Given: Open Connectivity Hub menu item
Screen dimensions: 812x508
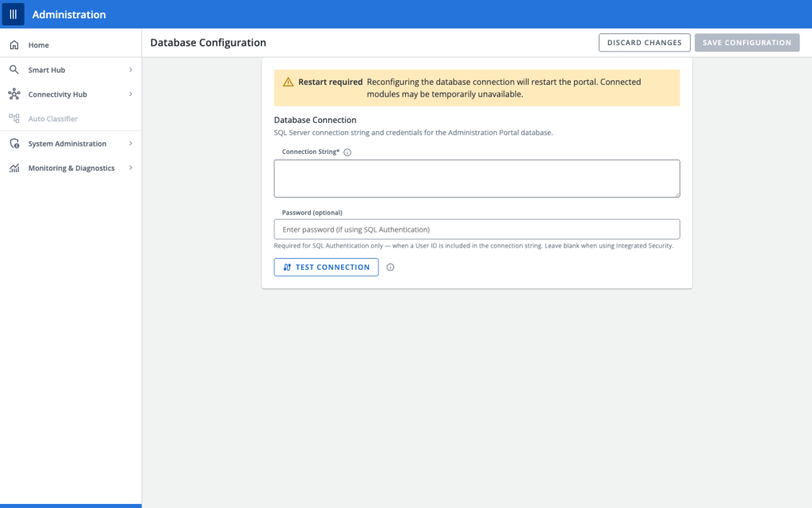Looking at the screenshot, I should [71, 94].
